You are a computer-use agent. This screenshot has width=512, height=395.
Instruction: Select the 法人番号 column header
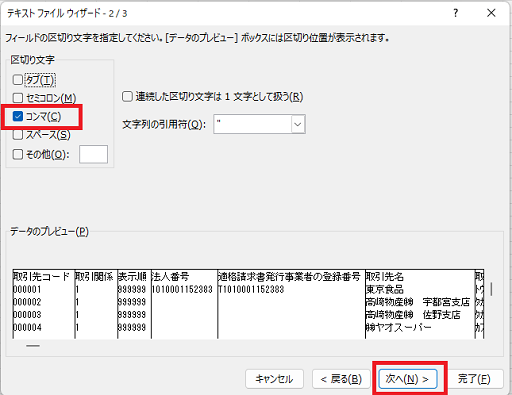pyautogui.click(x=170, y=276)
